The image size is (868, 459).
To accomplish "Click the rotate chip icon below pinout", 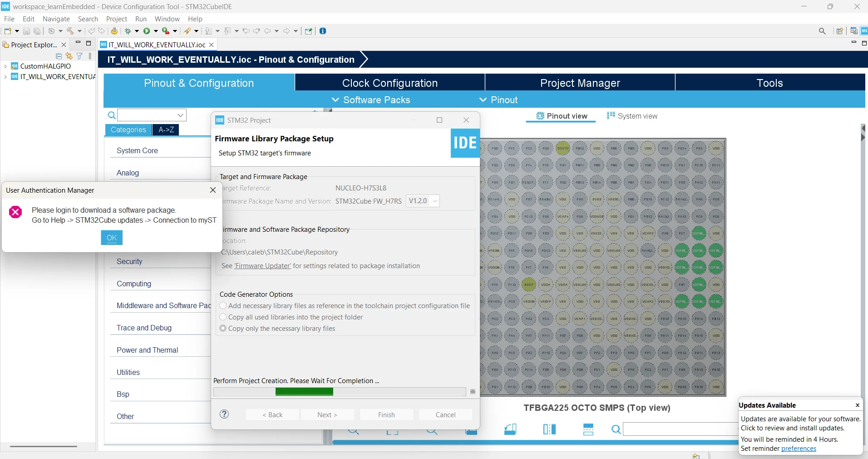I will point(510,429).
